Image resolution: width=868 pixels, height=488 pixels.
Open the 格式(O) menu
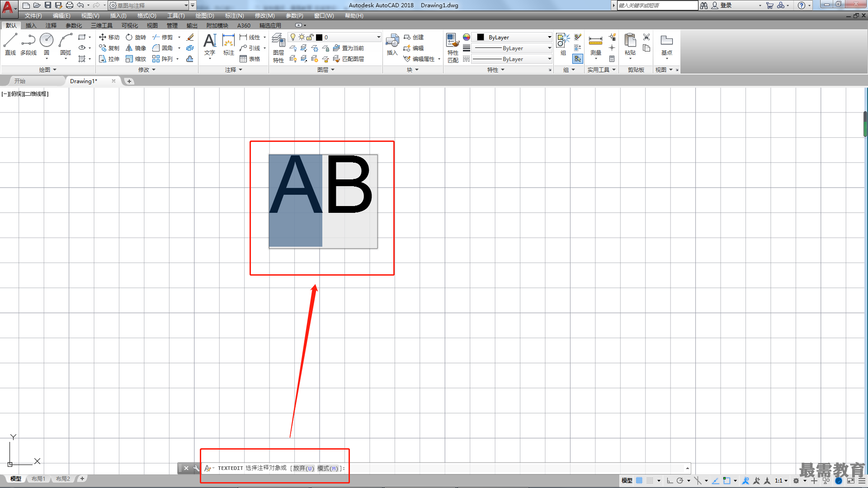point(146,15)
